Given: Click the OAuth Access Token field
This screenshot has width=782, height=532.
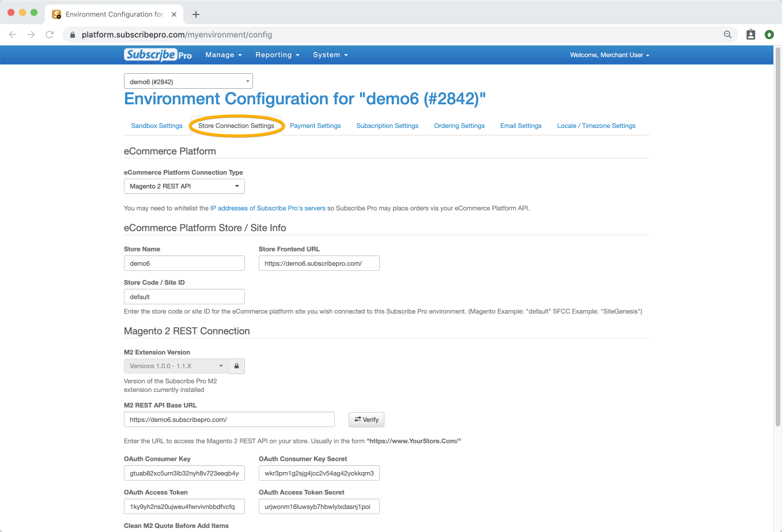Looking at the screenshot, I should tap(184, 507).
